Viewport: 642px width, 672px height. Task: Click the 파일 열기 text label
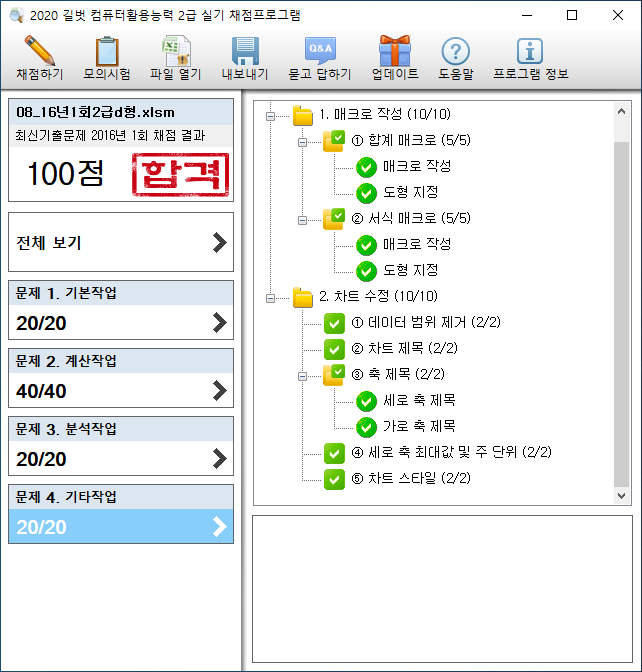pyautogui.click(x=176, y=74)
